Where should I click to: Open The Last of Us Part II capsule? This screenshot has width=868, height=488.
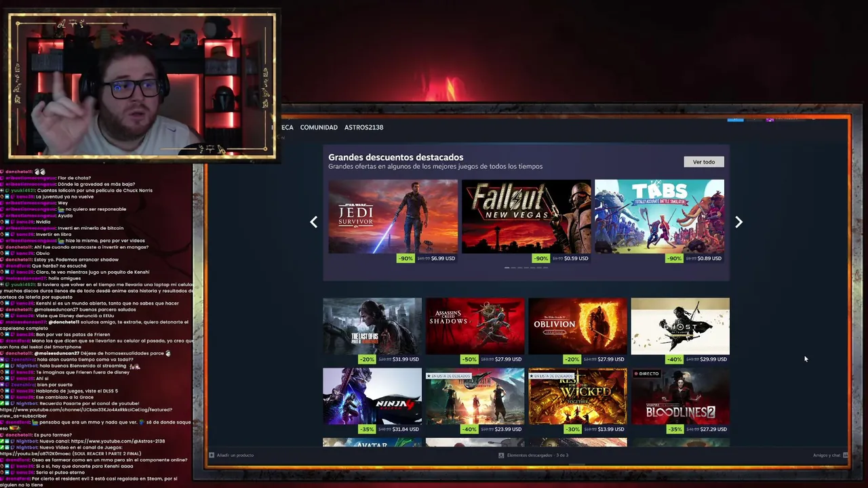[372, 326]
